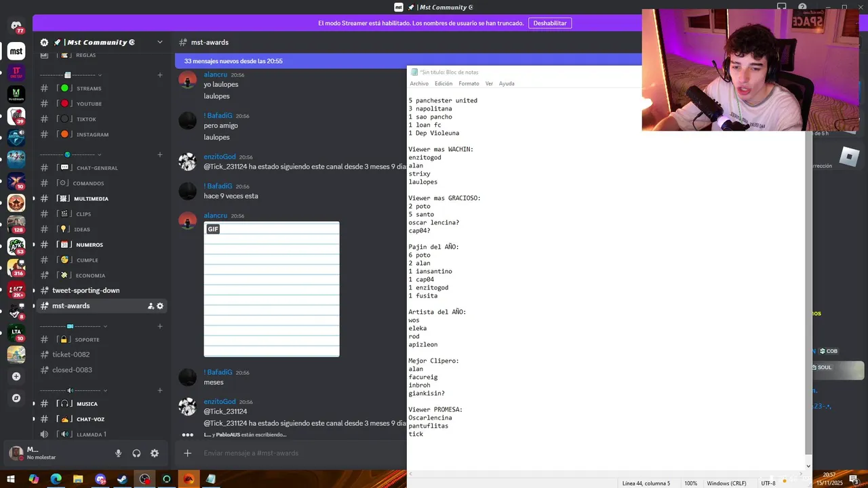868x488 pixels.
Task: Open Discord user settings gear
Action: [x=155, y=453]
